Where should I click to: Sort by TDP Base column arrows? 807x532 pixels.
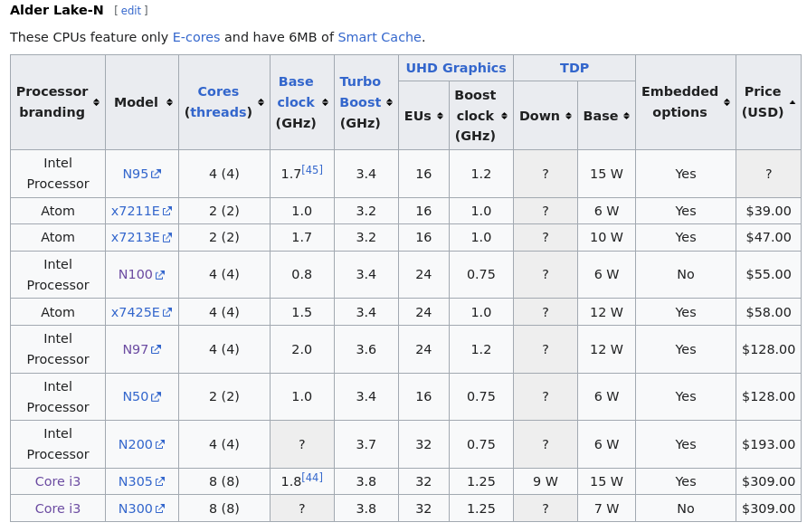click(626, 116)
